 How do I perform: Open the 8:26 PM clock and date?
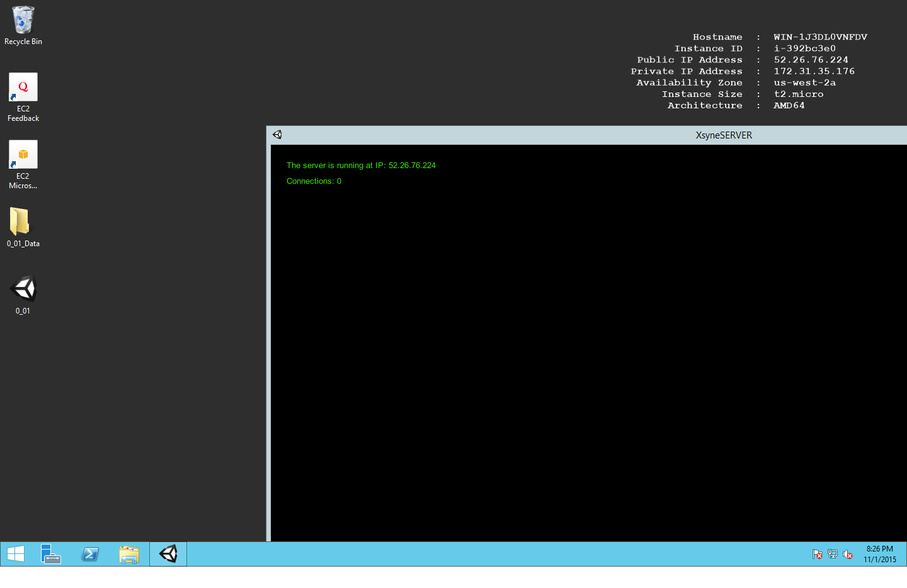pos(880,554)
